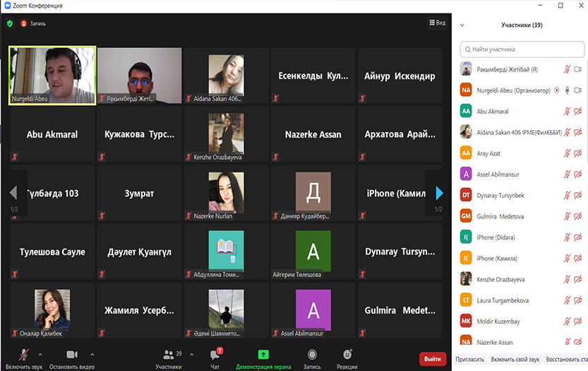Go to previous page of video gallery
The height and width of the screenshot is (371, 588).
pos(13,193)
